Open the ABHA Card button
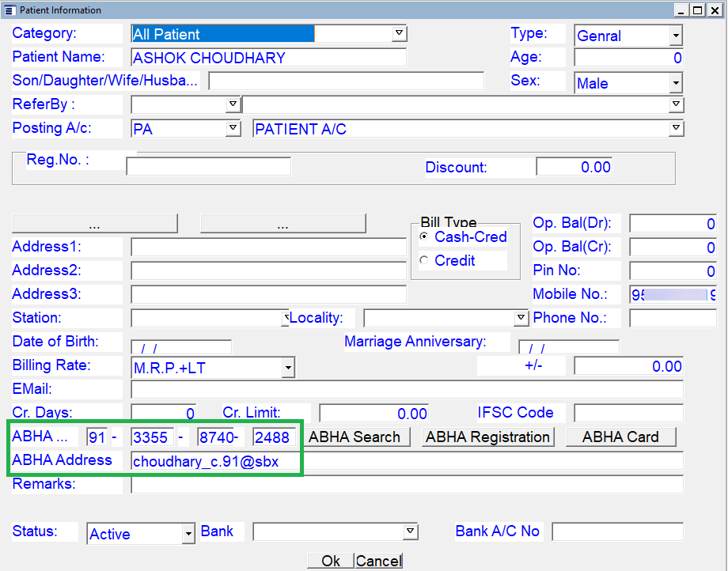Screen dimensions: 728x571 pyautogui.click(x=620, y=437)
